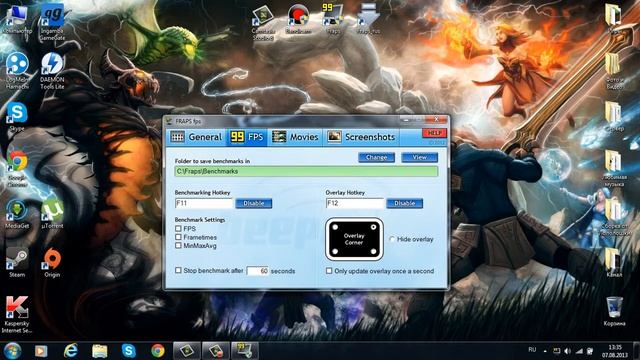Select the DAEMON Tools Lite desktop icon

click(x=52, y=70)
